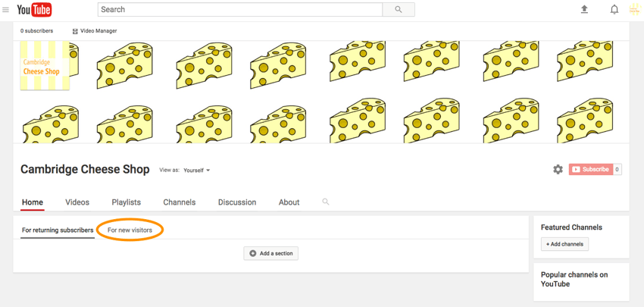
Task: Switch to the Channels tab
Action: coord(180,202)
